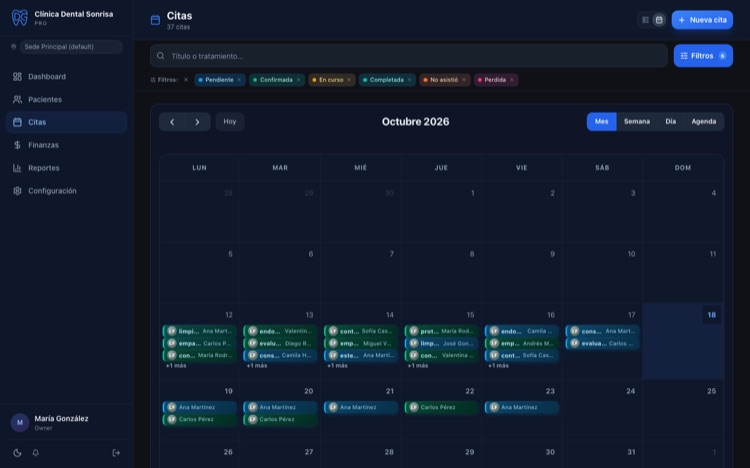This screenshot has height=468, width=750.
Task: Create a new appointment with Nueva cita
Action: [702, 20]
